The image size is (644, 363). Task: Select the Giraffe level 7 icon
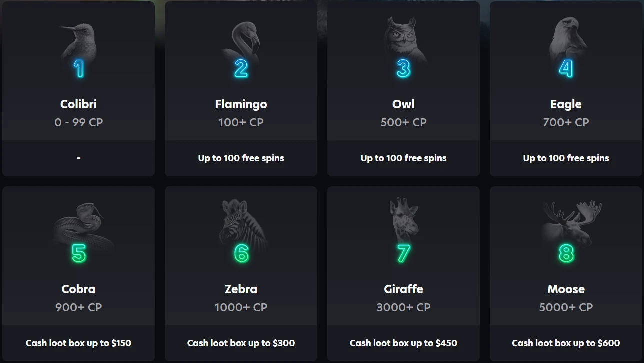click(403, 236)
